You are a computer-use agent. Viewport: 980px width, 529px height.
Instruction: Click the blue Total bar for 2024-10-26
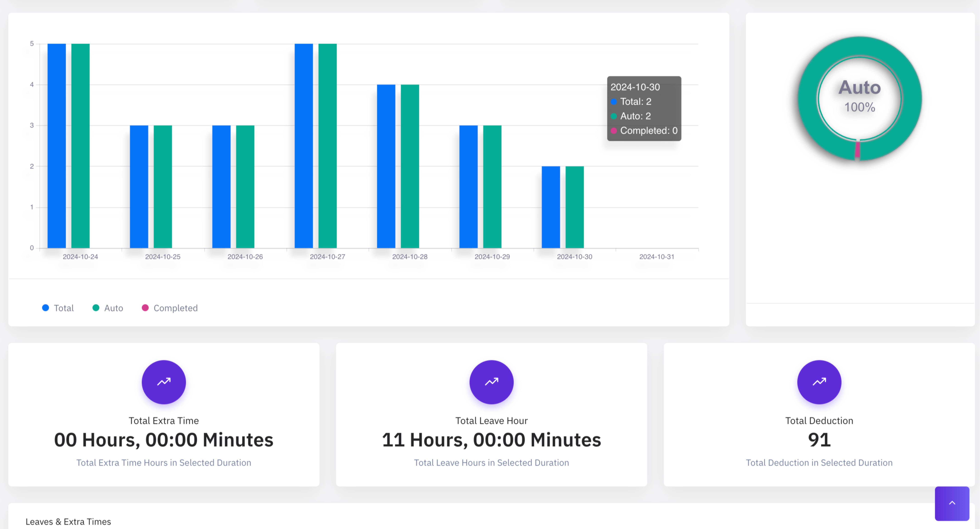[x=221, y=187]
